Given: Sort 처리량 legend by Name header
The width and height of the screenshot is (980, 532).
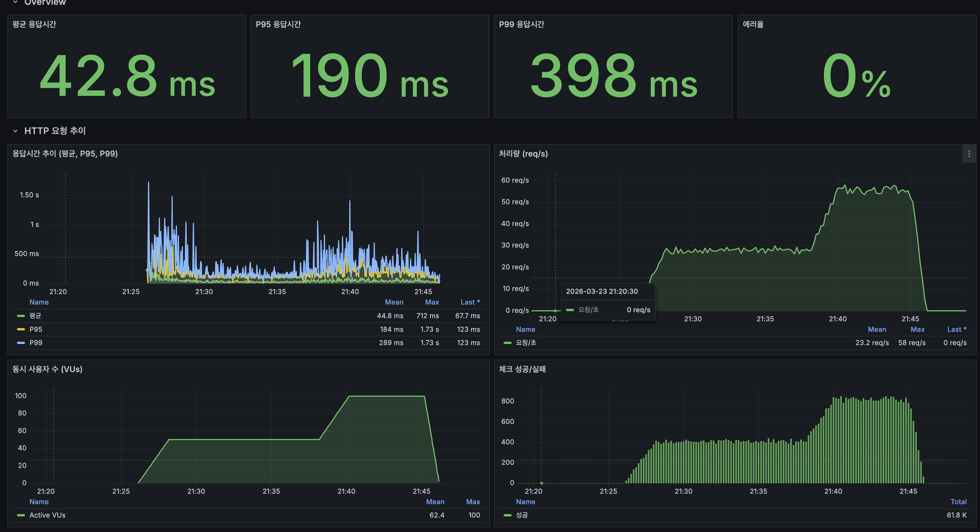Looking at the screenshot, I should point(525,330).
